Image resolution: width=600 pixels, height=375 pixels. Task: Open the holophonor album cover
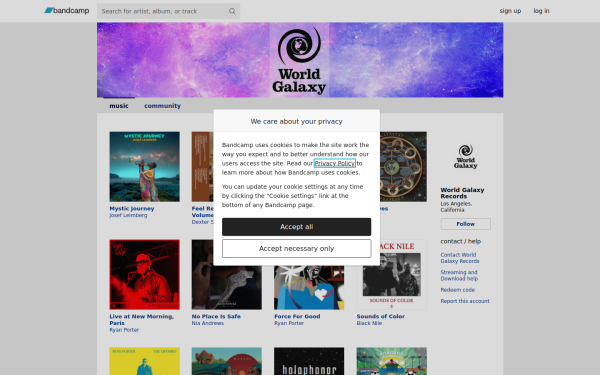pos(309,361)
